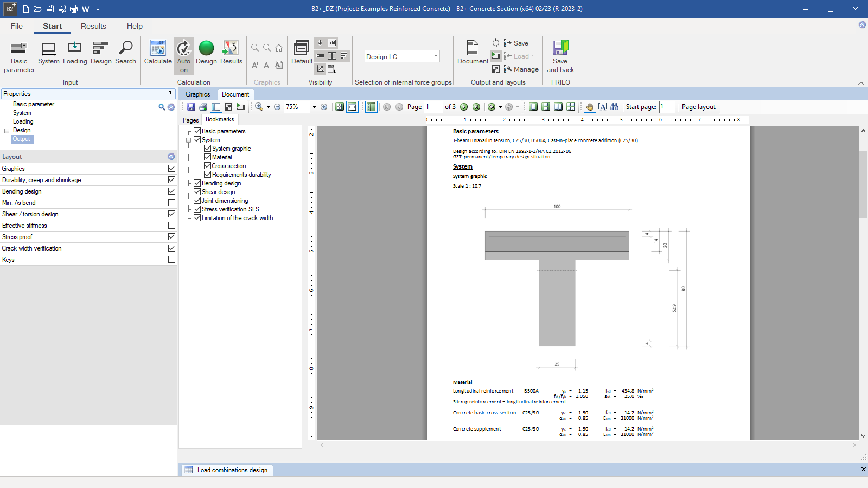868x488 pixels.
Task: Uncheck Joint dimensioning bookmark checkbox
Action: (197, 201)
